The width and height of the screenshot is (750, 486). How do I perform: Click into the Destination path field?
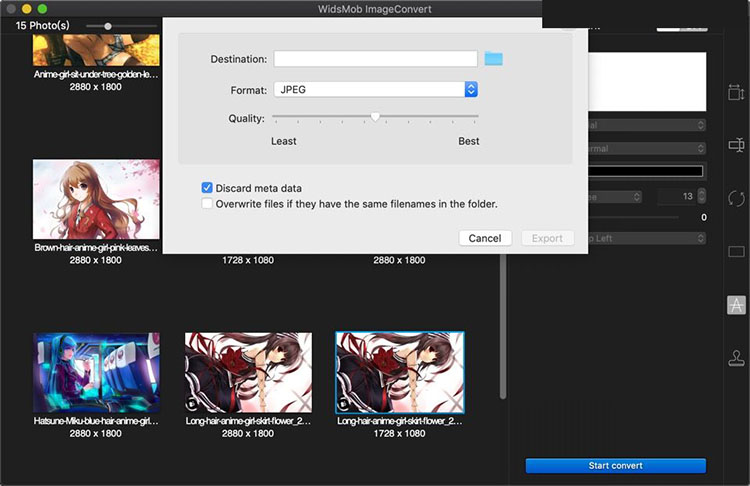(x=375, y=59)
